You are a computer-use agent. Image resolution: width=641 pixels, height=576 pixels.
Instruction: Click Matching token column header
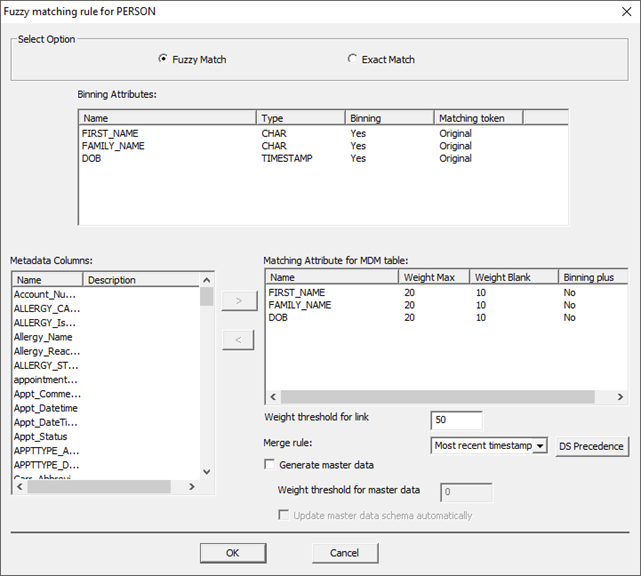(x=478, y=118)
